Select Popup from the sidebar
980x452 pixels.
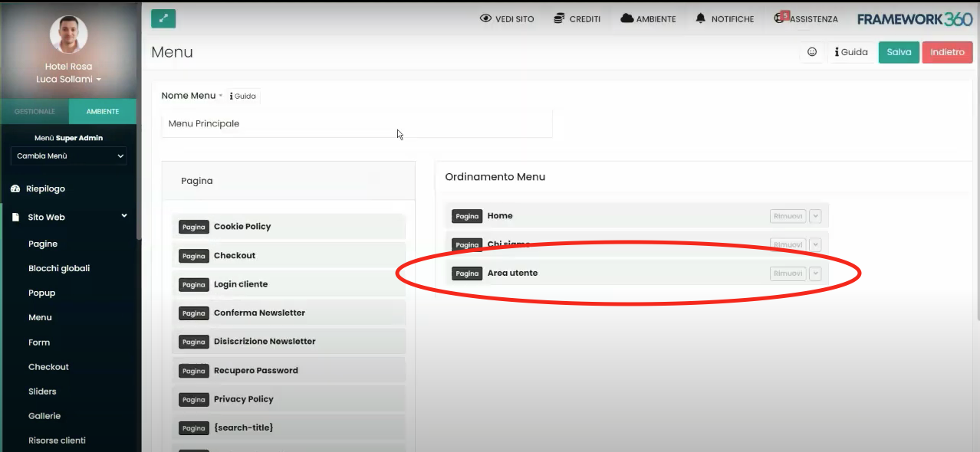pos(41,293)
